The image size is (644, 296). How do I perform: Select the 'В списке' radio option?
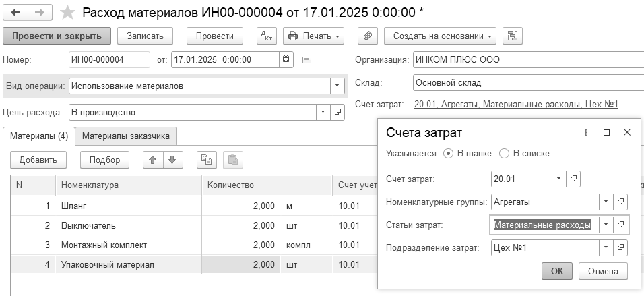coord(504,153)
